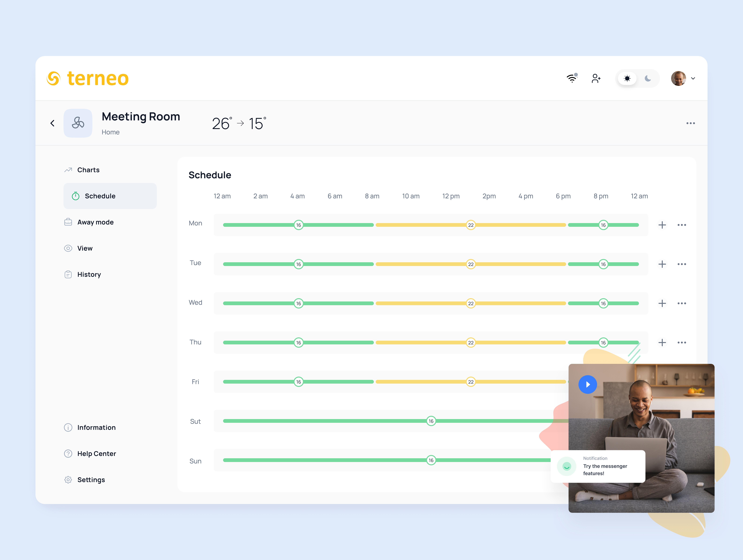
Task: Select Mon evening 16 degree marker
Action: click(603, 225)
